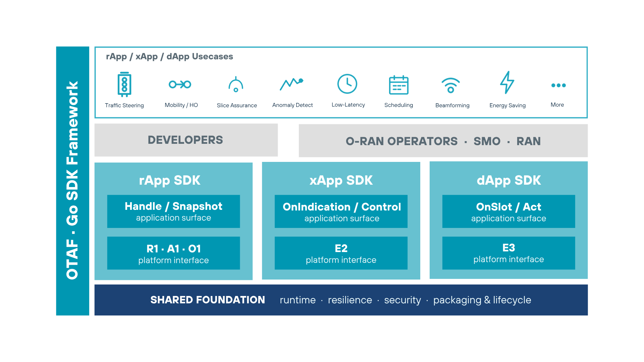
Task: Select the Energy Saving caption
Action: point(507,106)
